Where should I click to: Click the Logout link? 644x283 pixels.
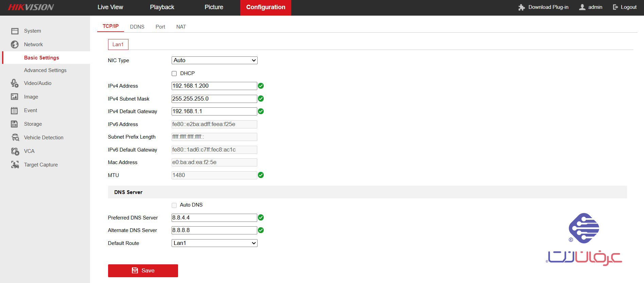pyautogui.click(x=628, y=7)
